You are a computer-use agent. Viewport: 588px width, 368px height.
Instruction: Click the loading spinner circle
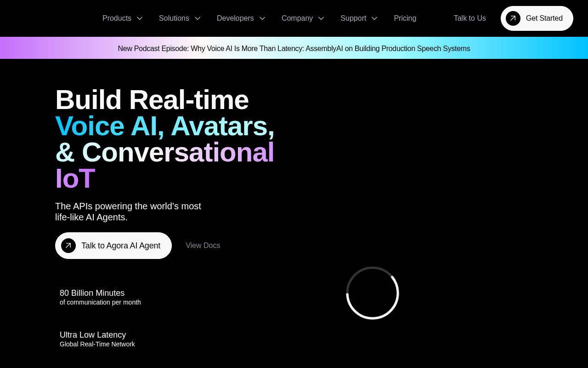pos(373,293)
